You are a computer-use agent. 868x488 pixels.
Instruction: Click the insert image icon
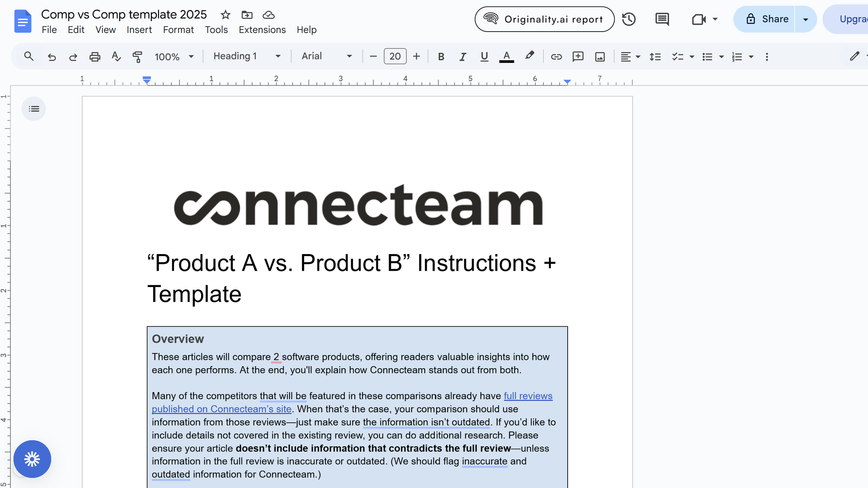[x=600, y=57]
